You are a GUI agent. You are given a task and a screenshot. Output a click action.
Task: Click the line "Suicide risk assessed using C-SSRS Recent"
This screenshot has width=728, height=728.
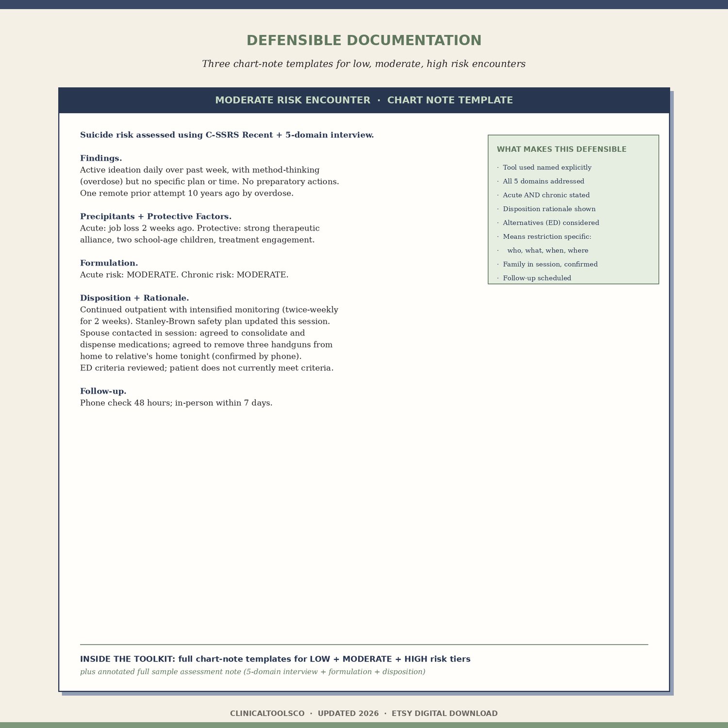pos(227,135)
